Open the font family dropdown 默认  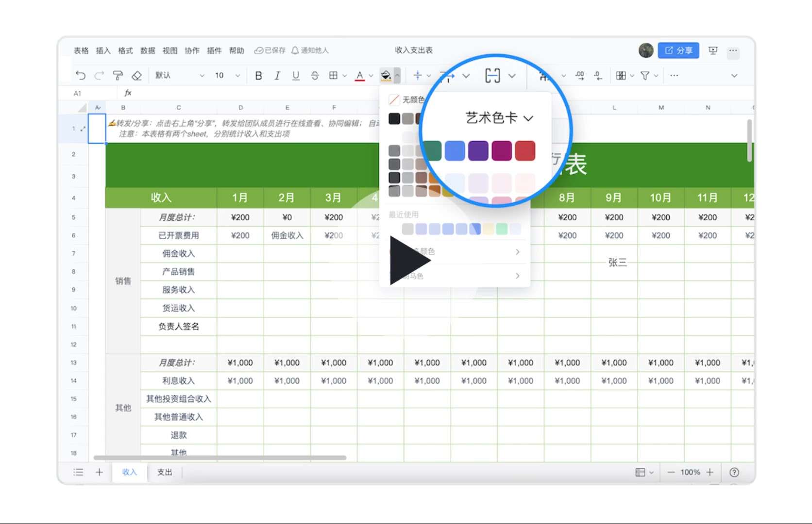[x=180, y=75]
